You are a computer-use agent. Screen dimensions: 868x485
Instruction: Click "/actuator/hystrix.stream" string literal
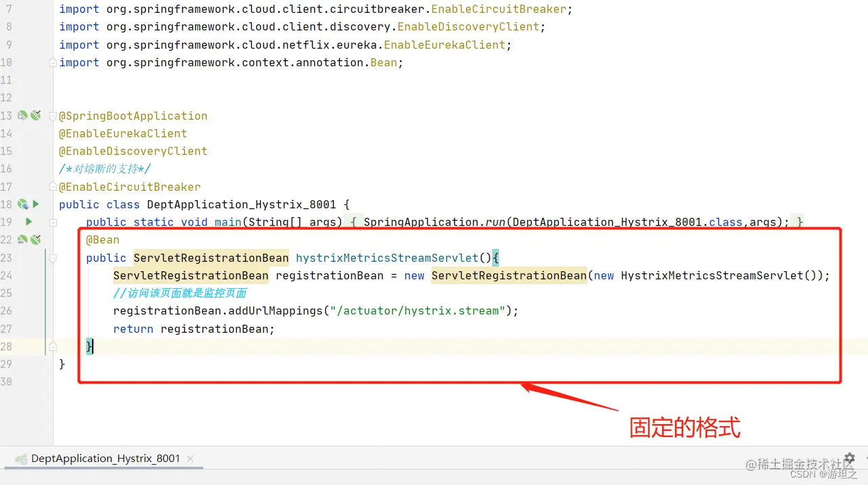[418, 310]
